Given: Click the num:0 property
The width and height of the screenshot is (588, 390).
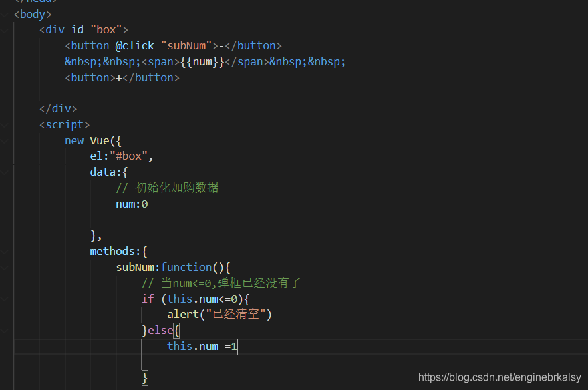Looking at the screenshot, I should [132, 204].
